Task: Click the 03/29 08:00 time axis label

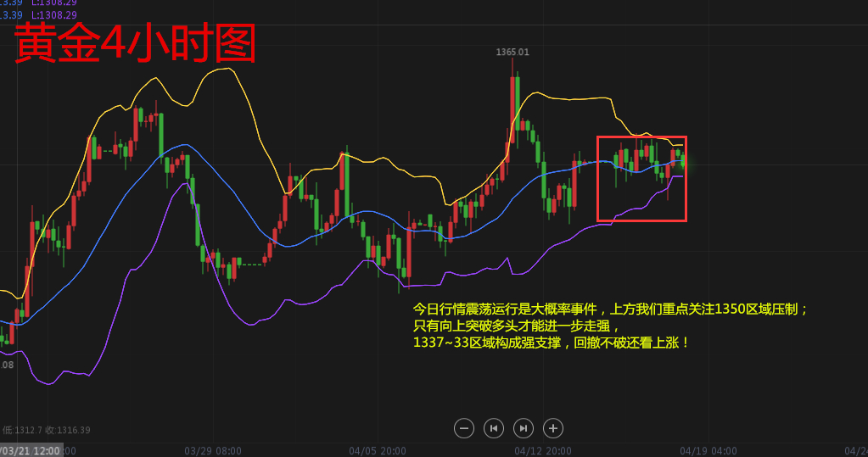Action: pos(213,451)
